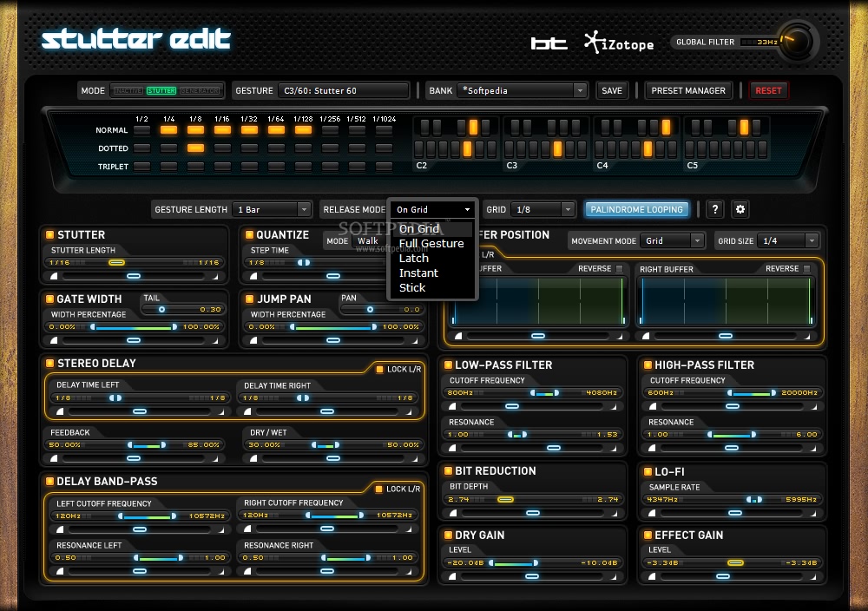Toggle the Stereo Delay module power icon
The height and width of the screenshot is (611, 868).
(x=49, y=363)
